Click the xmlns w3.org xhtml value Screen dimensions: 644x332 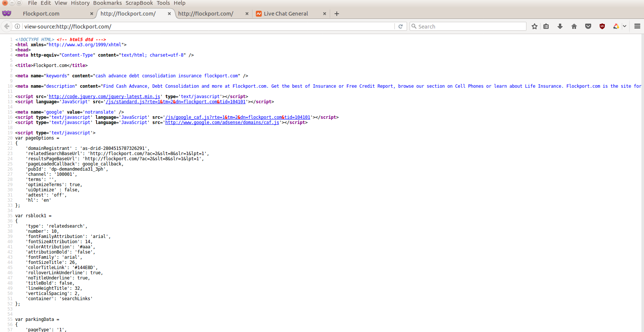point(85,45)
